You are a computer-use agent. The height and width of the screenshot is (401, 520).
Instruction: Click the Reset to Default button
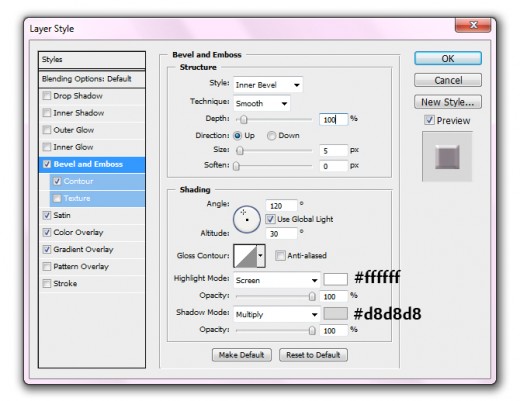tap(313, 355)
